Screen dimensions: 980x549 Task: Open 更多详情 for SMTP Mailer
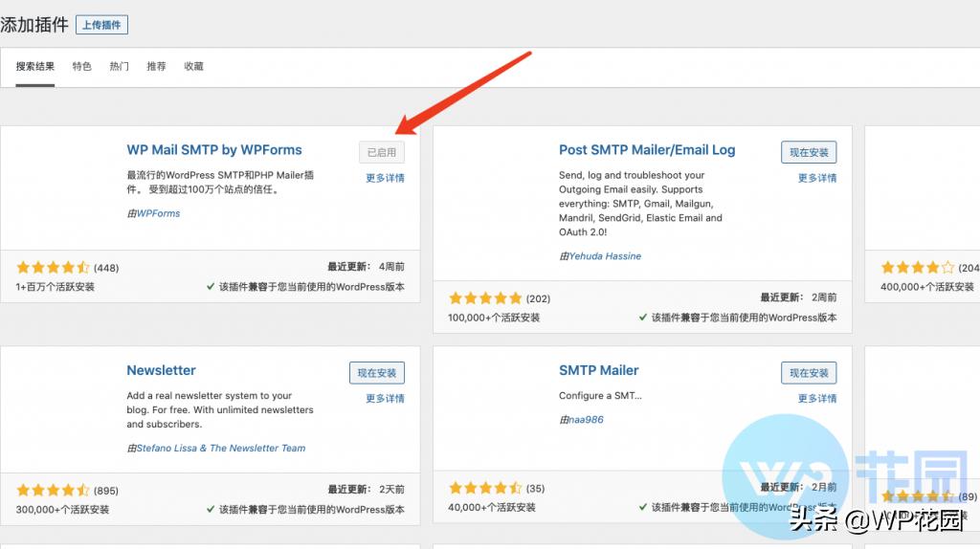tap(817, 399)
